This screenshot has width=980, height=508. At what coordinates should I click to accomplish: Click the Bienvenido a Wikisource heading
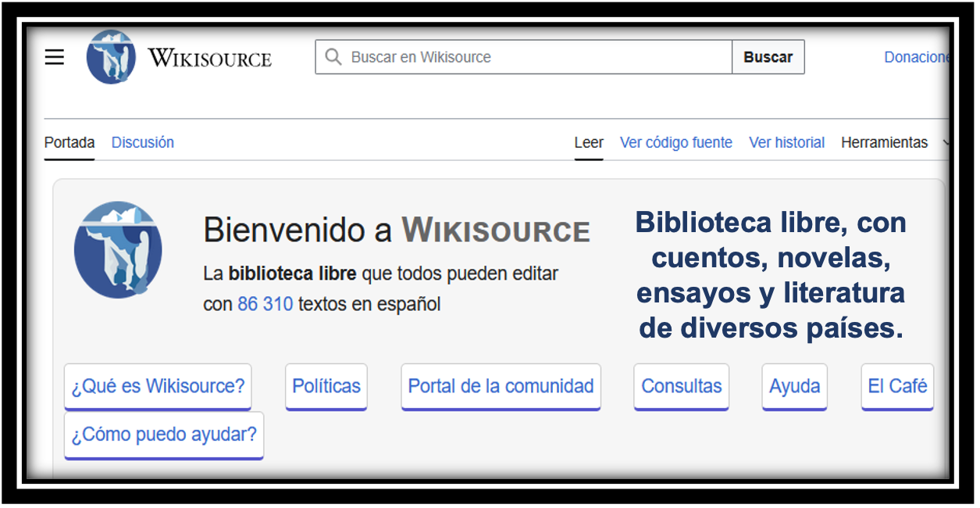click(x=397, y=231)
